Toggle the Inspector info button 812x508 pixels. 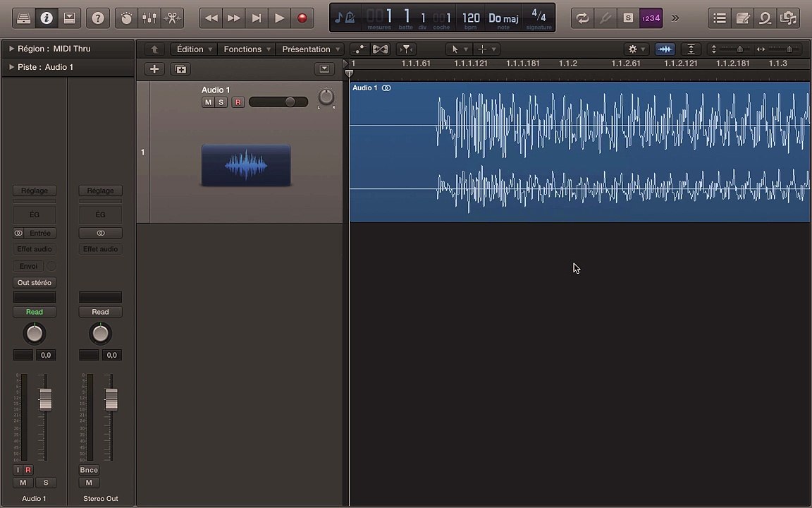point(47,18)
